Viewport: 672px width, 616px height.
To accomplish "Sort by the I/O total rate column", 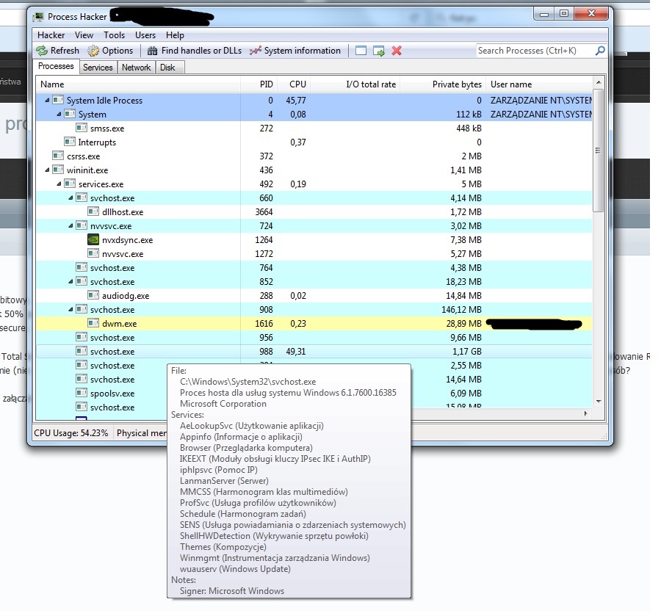I will [x=355, y=84].
